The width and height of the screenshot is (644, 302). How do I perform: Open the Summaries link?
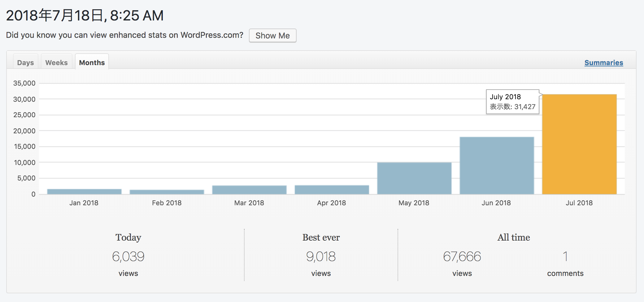(x=604, y=63)
